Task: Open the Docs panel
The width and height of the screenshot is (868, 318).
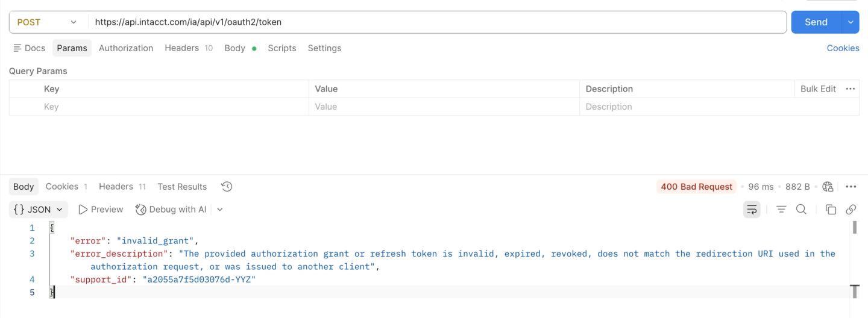Action: tap(29, 48)
